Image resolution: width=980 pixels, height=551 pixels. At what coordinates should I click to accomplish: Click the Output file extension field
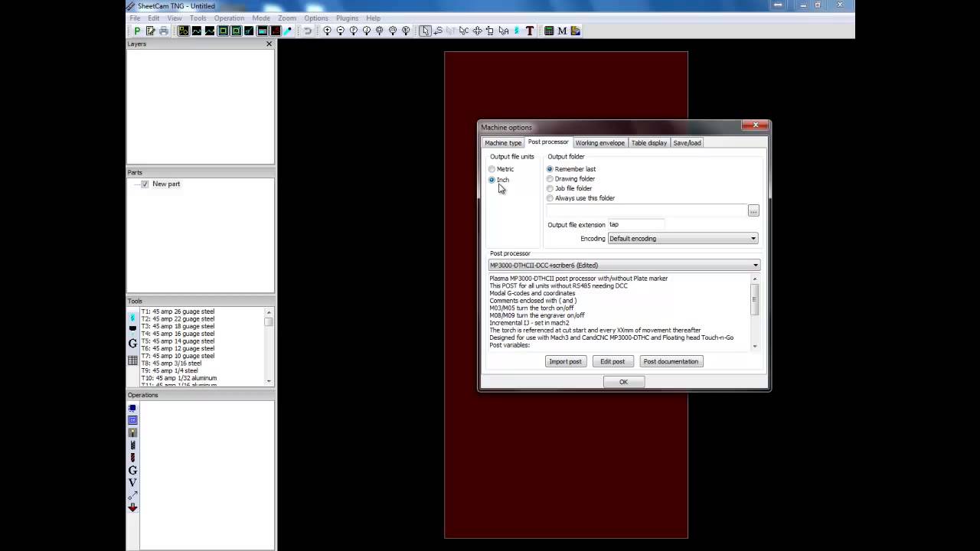pos(635,225)
